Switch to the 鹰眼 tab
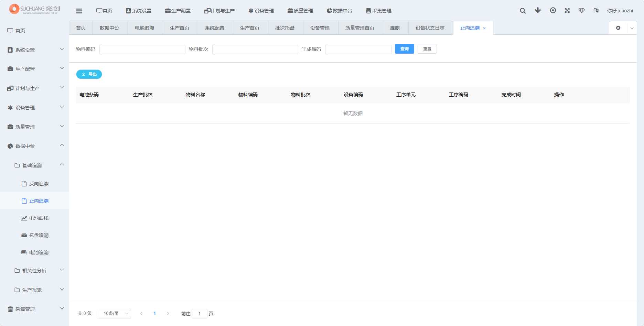 pos(395,28)
